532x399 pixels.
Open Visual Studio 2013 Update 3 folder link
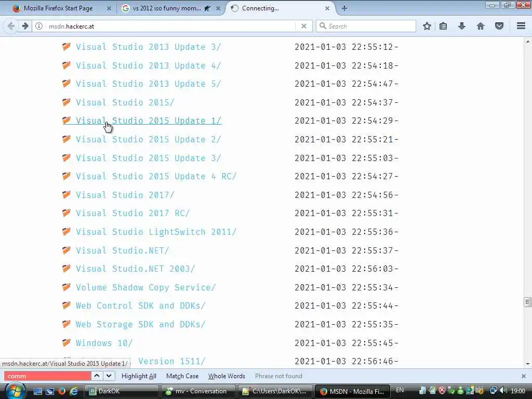(148, 47)
